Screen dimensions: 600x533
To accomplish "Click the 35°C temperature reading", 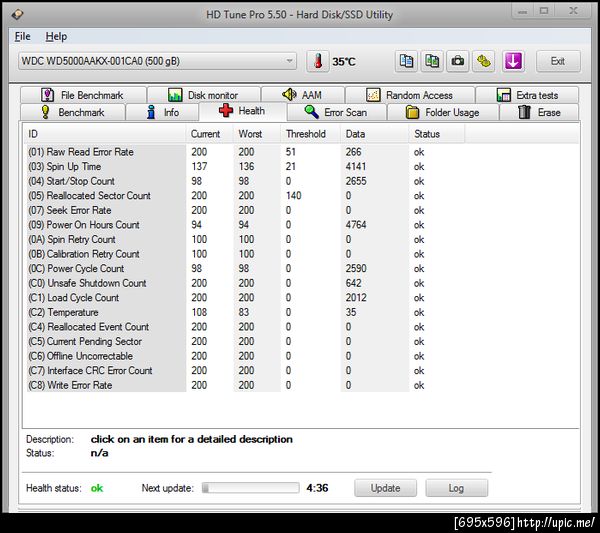I will point(344,61).
